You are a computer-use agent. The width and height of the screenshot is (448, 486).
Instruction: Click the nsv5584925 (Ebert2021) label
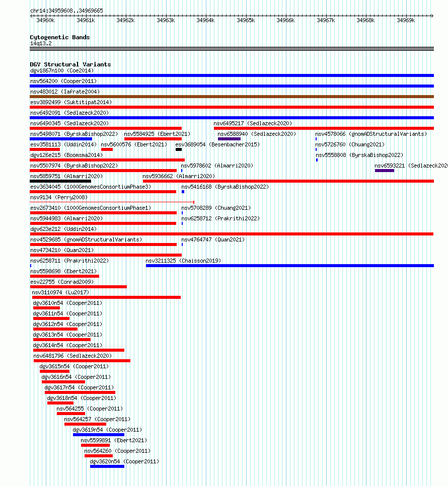(157, 134)
